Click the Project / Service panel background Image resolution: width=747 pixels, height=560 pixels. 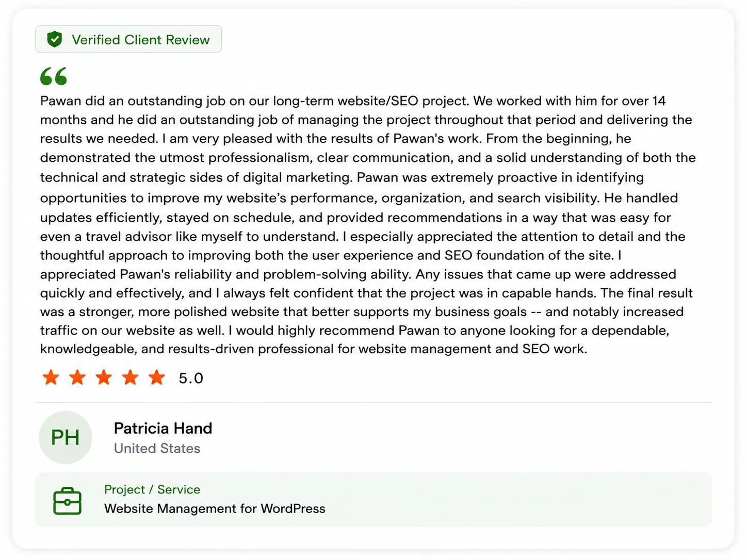pyautogui.click(x=373, y=500)
